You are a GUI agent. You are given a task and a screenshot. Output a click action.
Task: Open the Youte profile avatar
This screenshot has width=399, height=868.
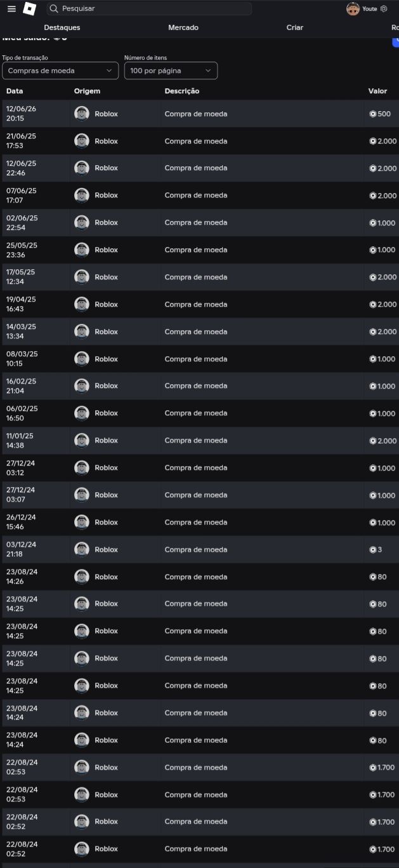pyautogui.click(x=353, y=9)
